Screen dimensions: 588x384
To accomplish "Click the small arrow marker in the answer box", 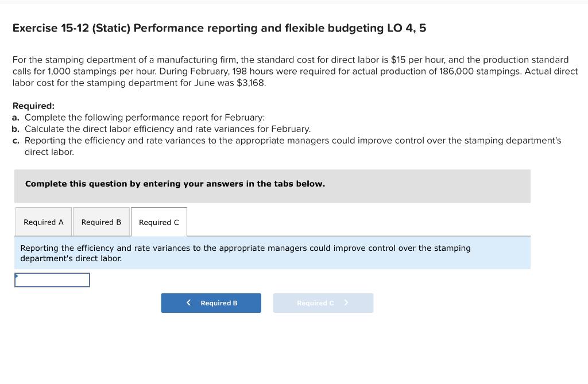I will pyautogui.click(x=16, y=276).
